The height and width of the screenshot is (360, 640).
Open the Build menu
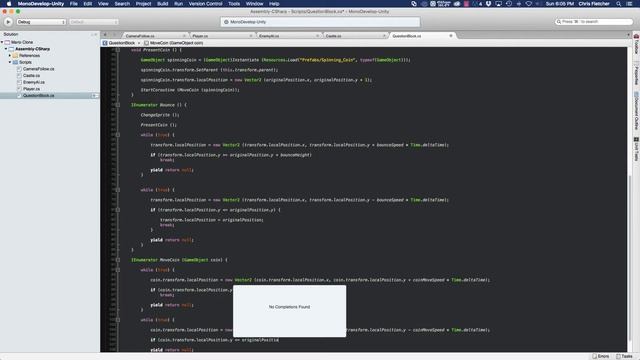tap(162, 4)
